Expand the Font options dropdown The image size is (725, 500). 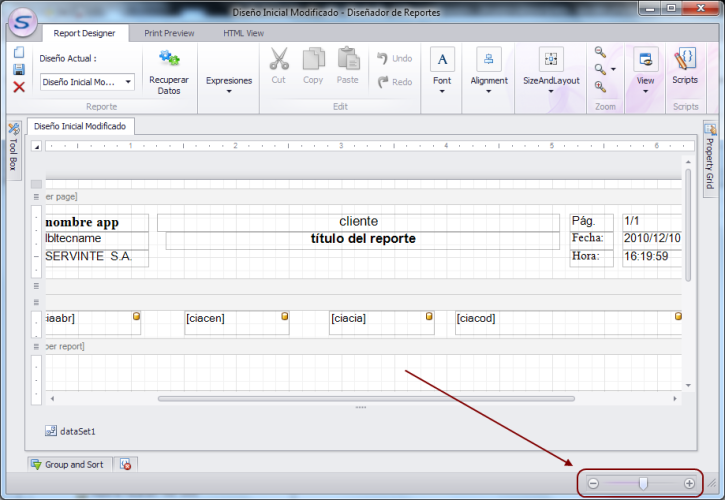(442, 69)
